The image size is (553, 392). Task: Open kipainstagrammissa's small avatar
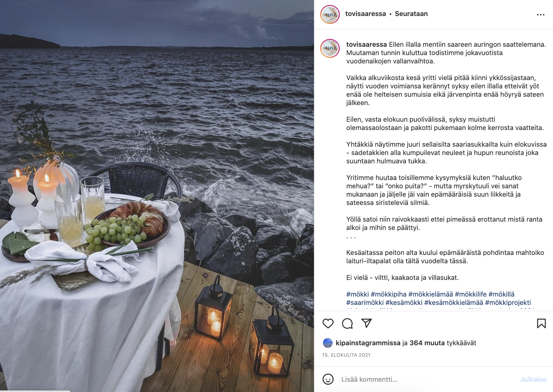click(328, 343)
